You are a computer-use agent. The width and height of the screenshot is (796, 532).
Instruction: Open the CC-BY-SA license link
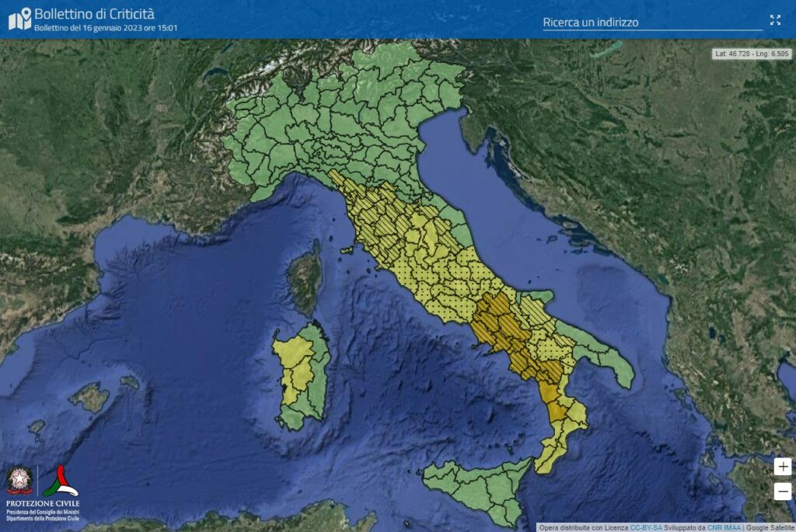[x=646, y=528]
